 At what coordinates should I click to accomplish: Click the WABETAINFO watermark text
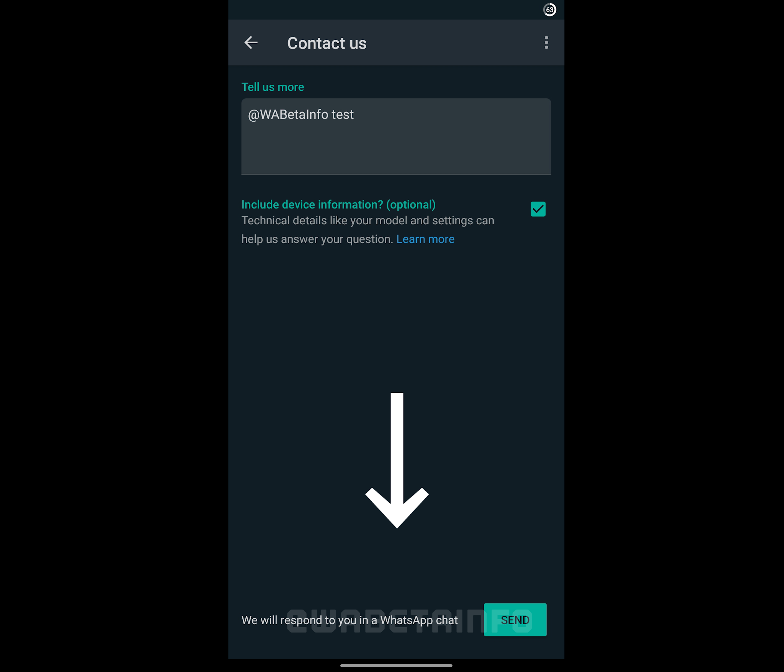pos(409,620)
